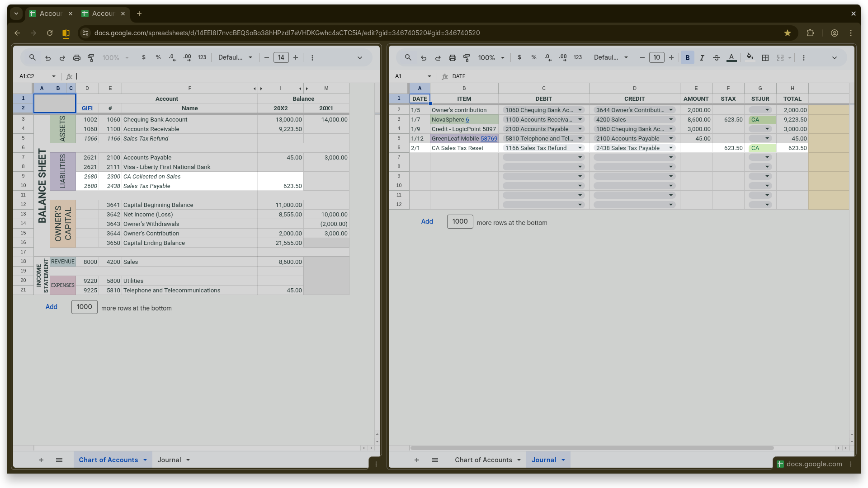Toggle strikethrough in the Journal toolbar

click(716, 57)
